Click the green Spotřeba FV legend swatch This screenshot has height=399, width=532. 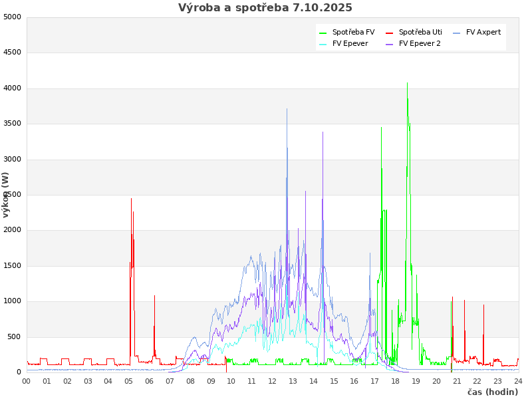(323, 33)
